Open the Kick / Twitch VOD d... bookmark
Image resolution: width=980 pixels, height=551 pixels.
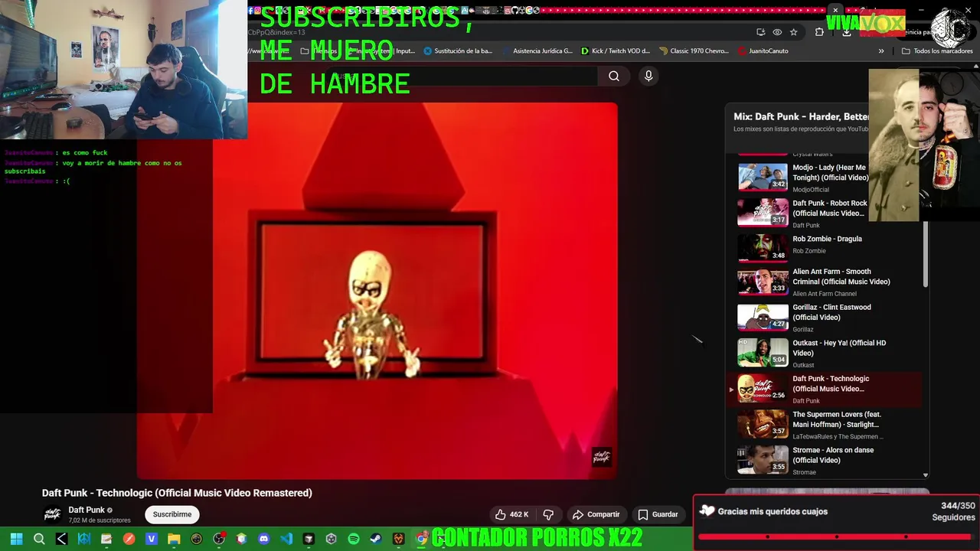616,51
